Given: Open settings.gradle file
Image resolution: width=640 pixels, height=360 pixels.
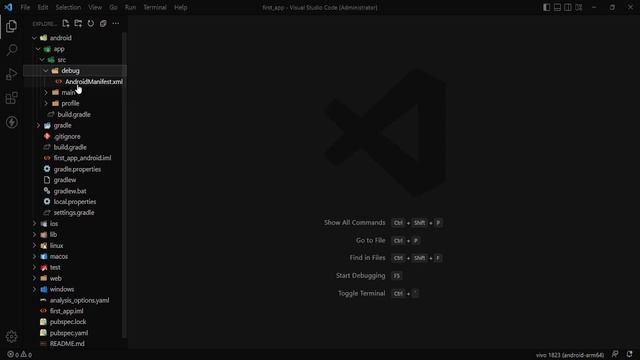Looking at the screenshot, I should point(75,213).
